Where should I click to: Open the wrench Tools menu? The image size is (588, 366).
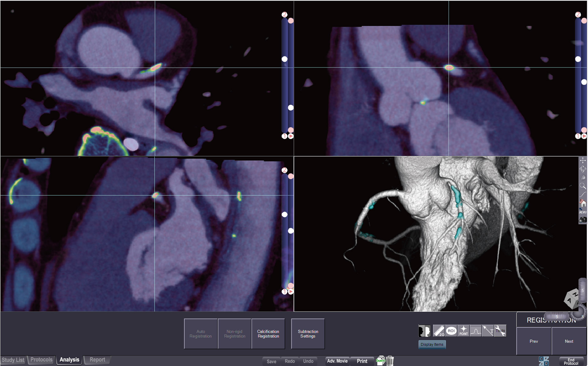pos(500,331)
